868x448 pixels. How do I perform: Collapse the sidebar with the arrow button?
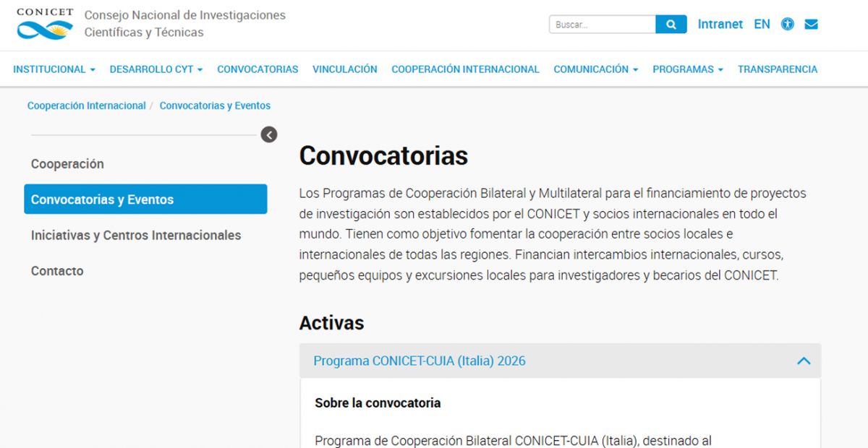click(269, 134)
